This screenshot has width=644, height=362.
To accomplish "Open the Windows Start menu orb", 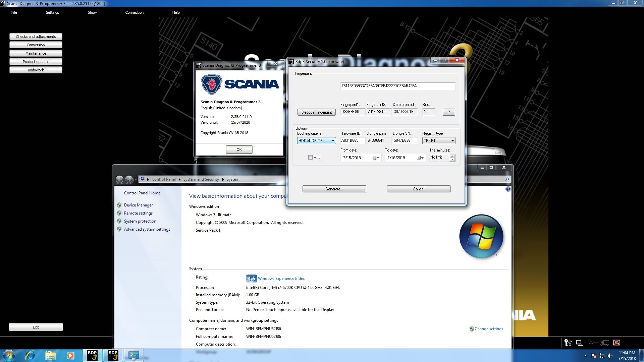I will (9, 355).
